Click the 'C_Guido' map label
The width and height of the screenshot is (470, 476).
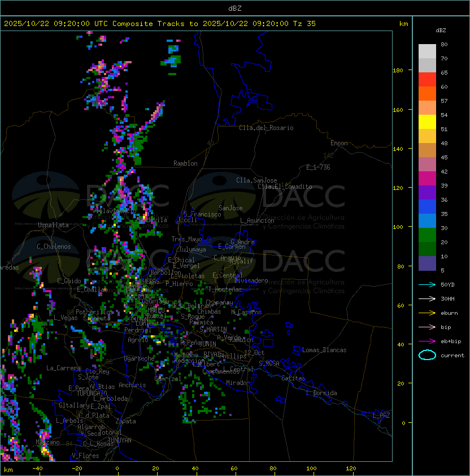(69, 281)
